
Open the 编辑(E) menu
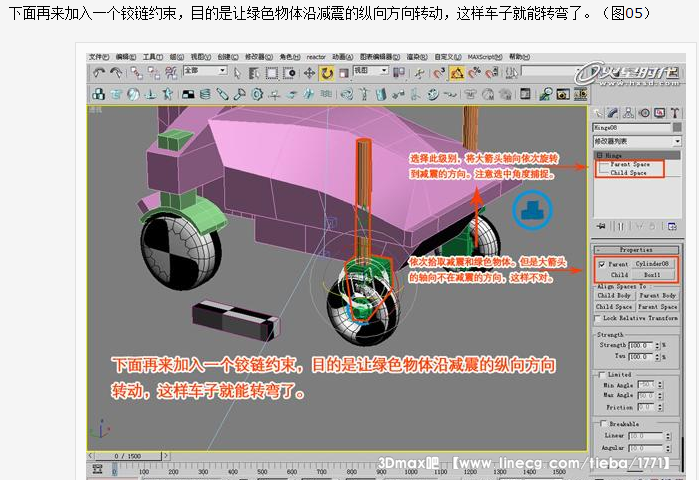126,57
